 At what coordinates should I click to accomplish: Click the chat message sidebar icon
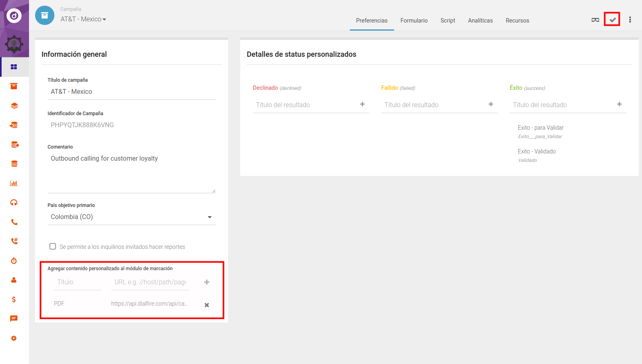(x=14, y=318)
